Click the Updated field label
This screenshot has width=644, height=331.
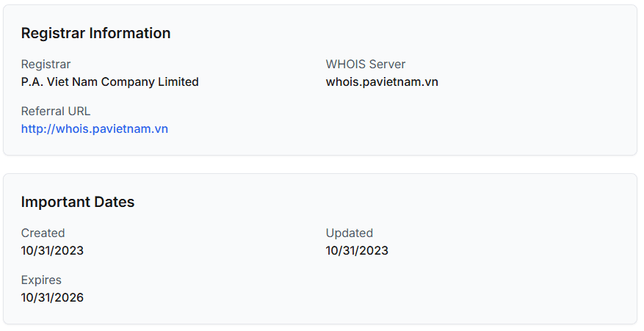[350, 233]
